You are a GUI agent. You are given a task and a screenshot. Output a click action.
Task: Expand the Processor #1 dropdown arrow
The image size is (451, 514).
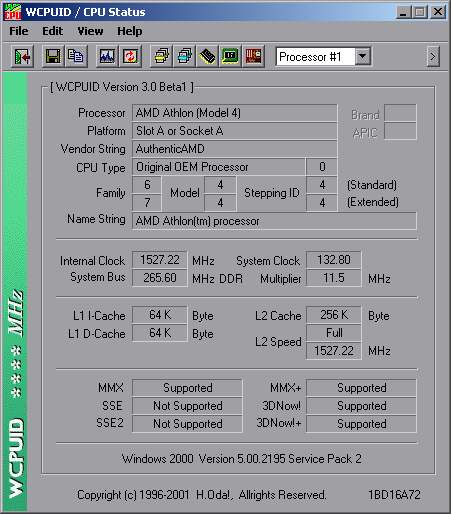pos(363,56)
